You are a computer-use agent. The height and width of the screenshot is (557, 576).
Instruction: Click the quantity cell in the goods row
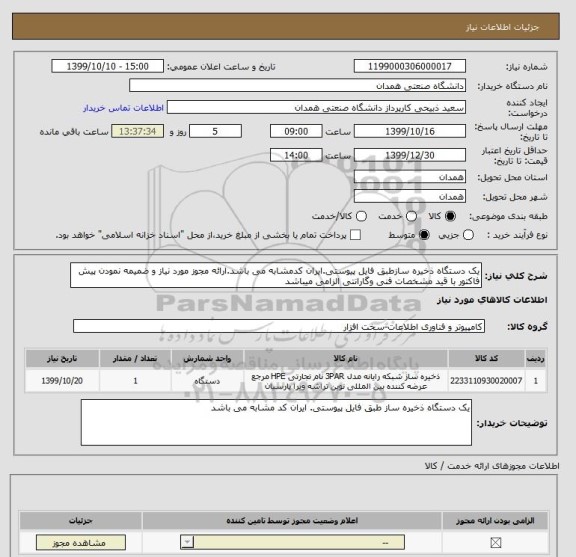pyautogui.click(x=135, y=381)
